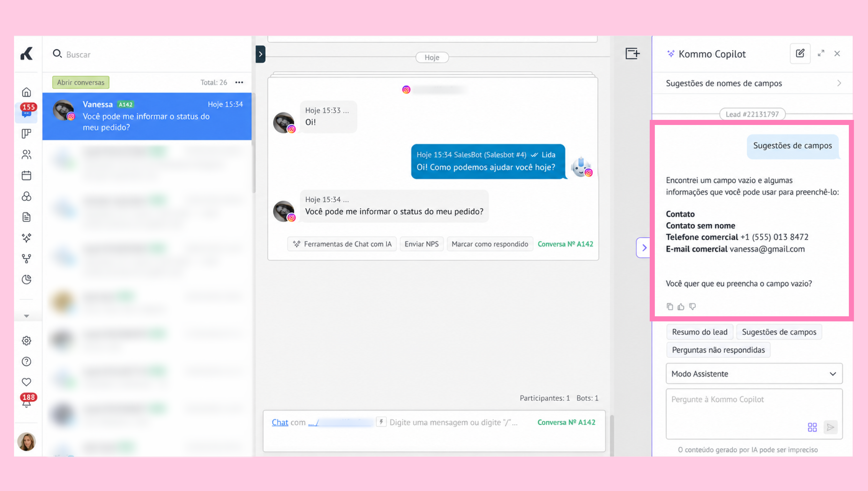
Task: Open the Settings gear icon
Action: coord(26,341)
